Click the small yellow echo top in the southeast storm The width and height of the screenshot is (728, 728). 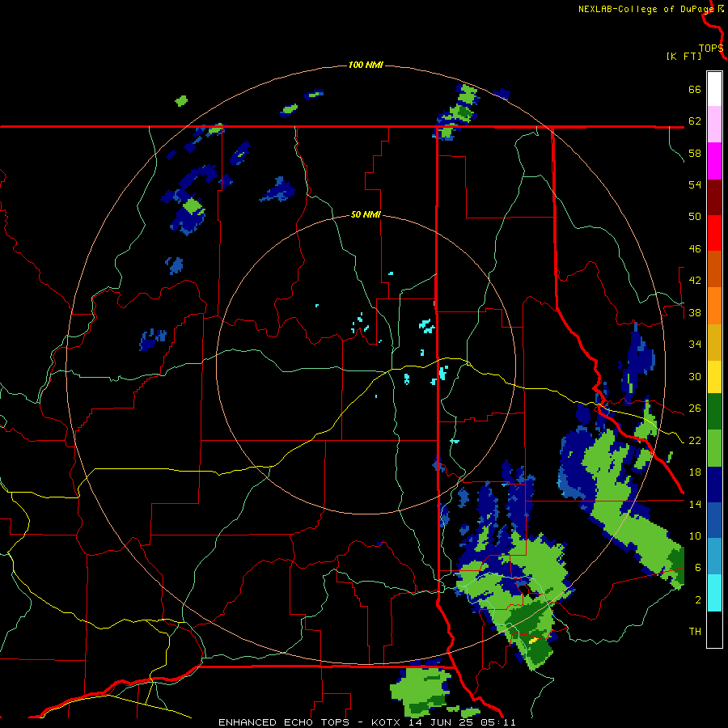coord(534,640)
